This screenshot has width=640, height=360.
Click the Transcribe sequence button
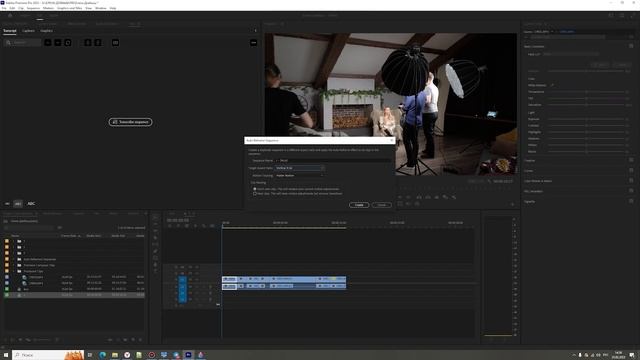130,122
